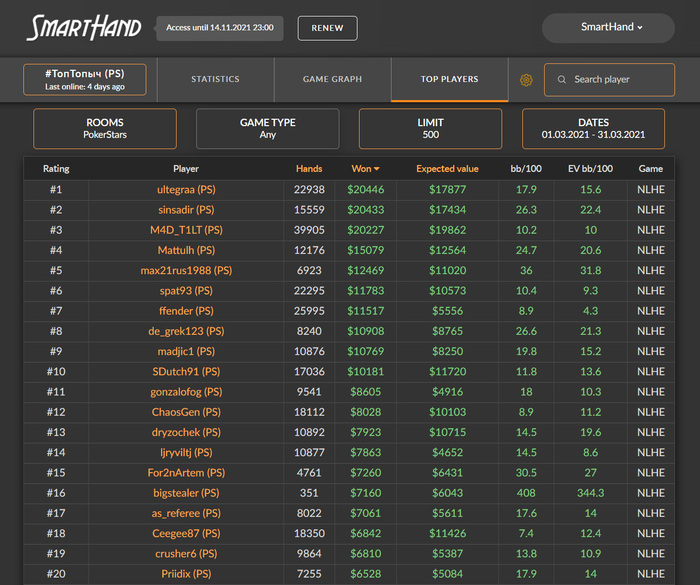Click rating #1 cell
The height and width of the screenshot is (585, 700).
tap(56, 190)
